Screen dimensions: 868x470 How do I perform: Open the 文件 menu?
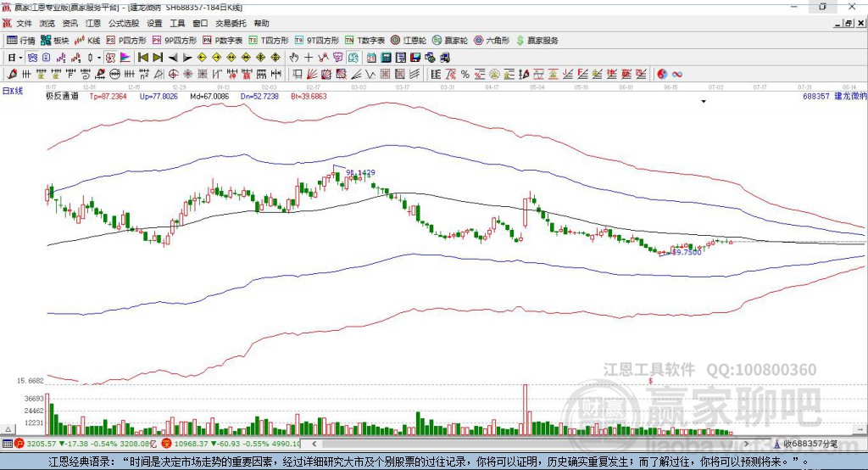coord(25,23)
